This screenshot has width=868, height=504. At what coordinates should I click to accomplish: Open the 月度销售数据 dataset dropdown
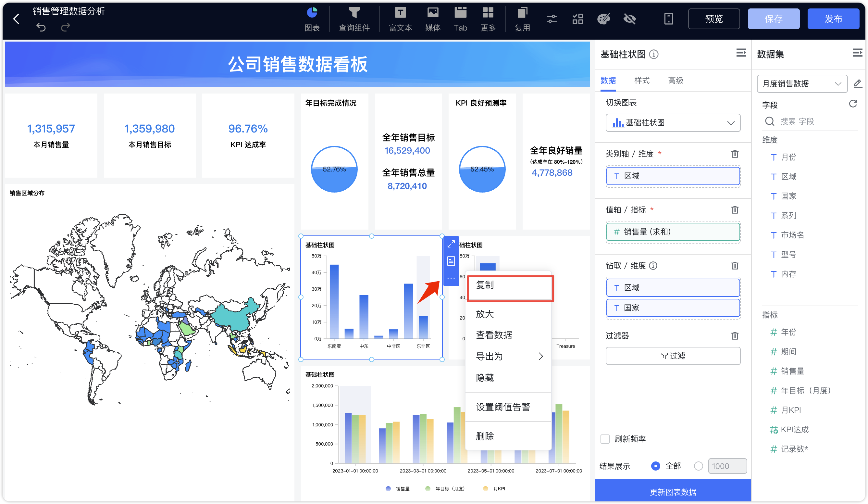(802, 84)
